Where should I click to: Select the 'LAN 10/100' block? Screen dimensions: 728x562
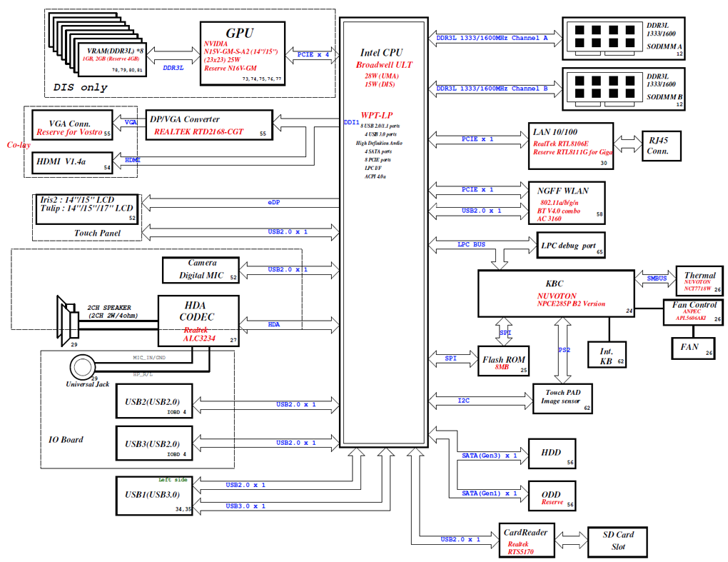click(570, 146)
